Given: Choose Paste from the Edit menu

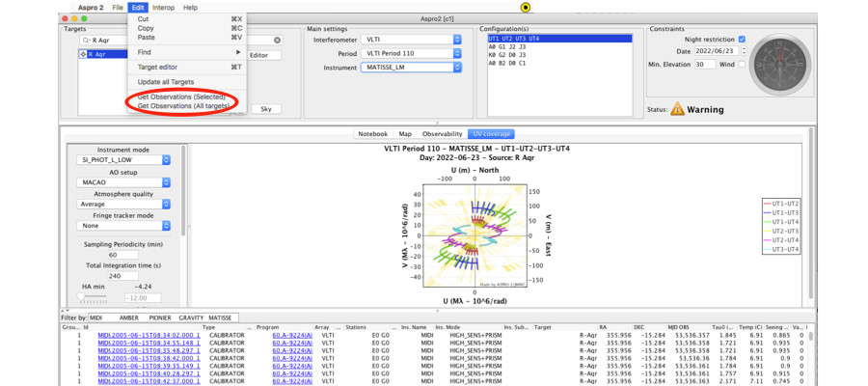Looking at the screenshot, I should coord(187,37).
